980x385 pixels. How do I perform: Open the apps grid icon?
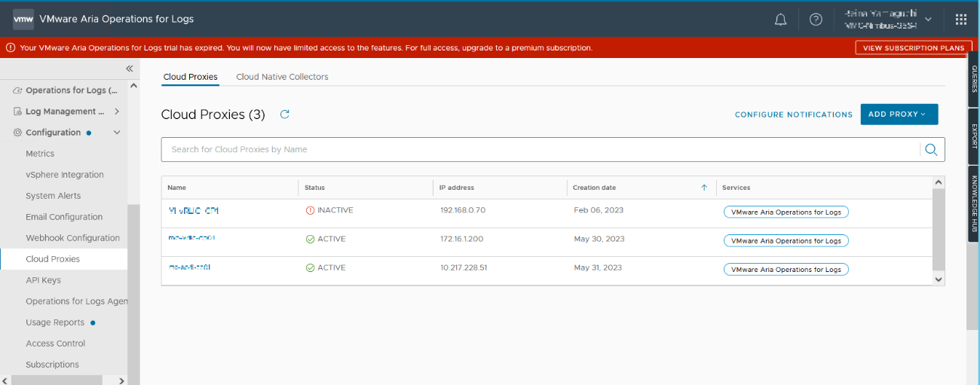point(960,20)
